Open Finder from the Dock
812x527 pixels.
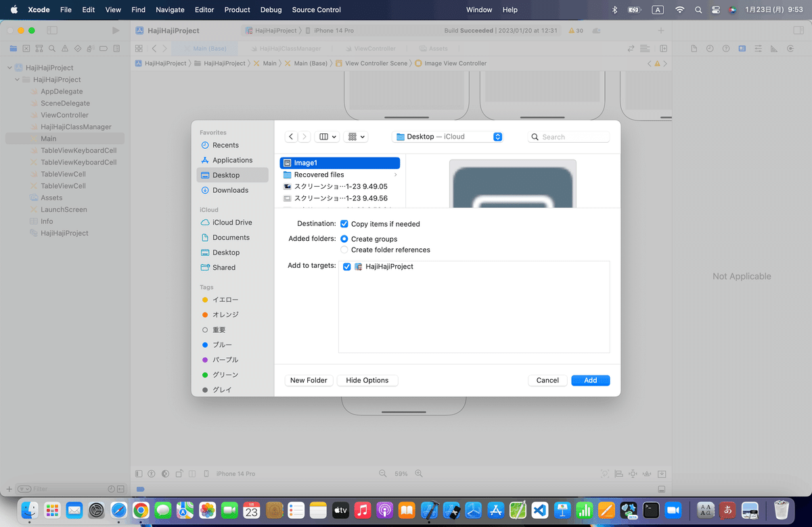click(x=29, y=510)
